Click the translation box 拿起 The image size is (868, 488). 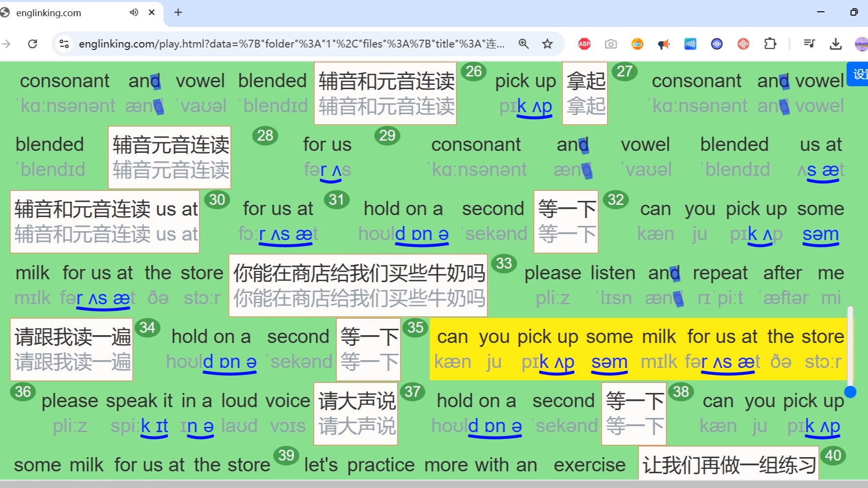[585, 93]
